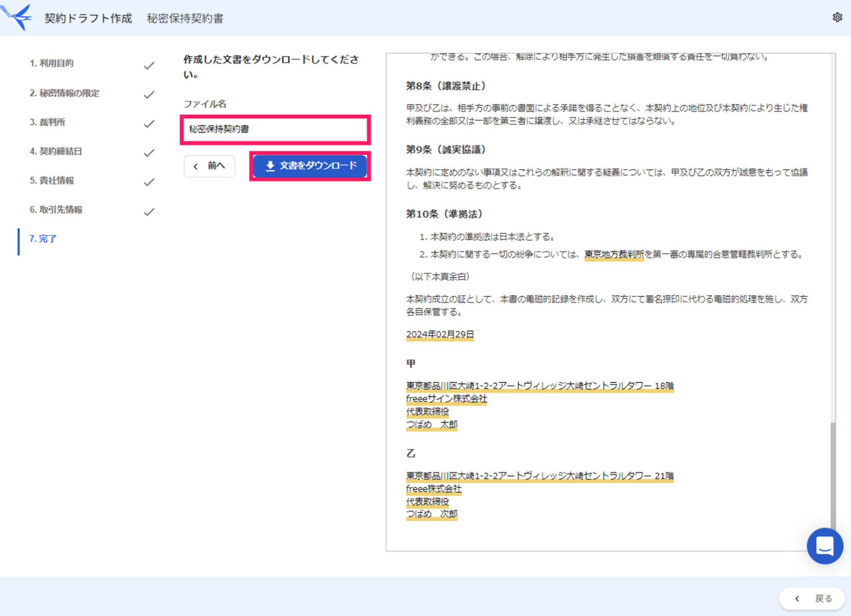Click checkmark next to 4. 契約締結日
The image size is (851, 616).
[x=149, y=153]
